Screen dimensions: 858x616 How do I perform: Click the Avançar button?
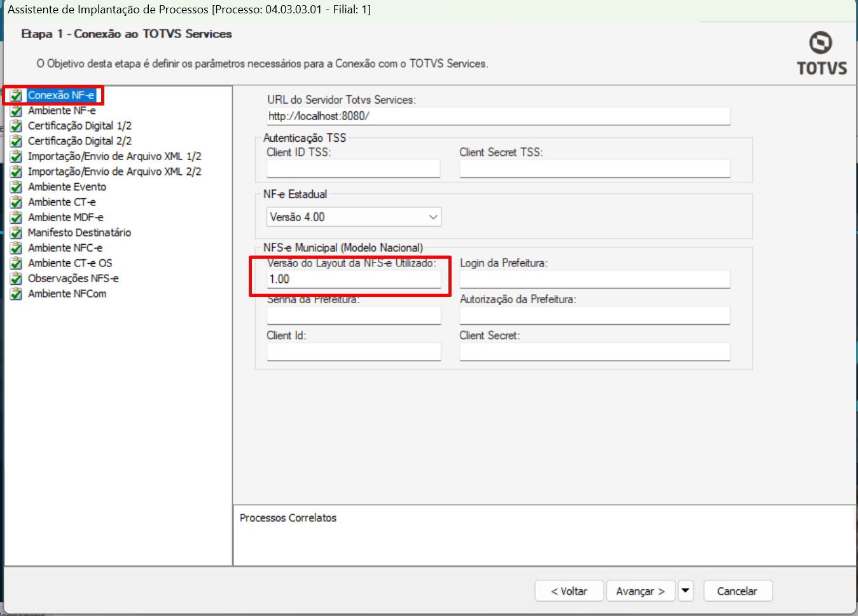pos(640,591)
